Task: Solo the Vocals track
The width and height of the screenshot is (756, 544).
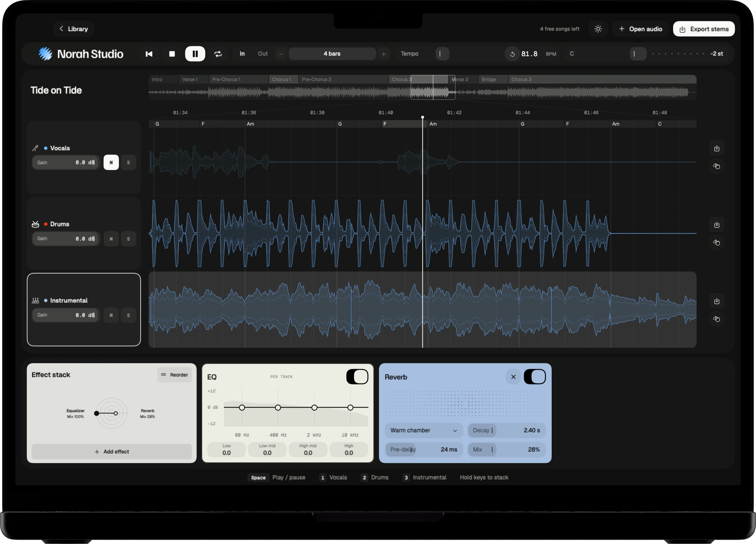Action: 128,162
